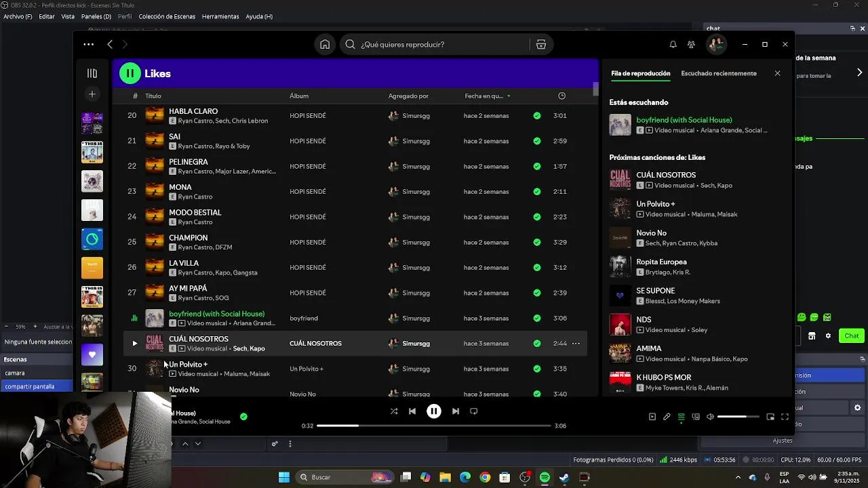The height and width of the screenshot is (488, 868).
Task: Toggle liked checkmark on HABLA CLARO
Action: pyautogui.click(x=537, y=116)
